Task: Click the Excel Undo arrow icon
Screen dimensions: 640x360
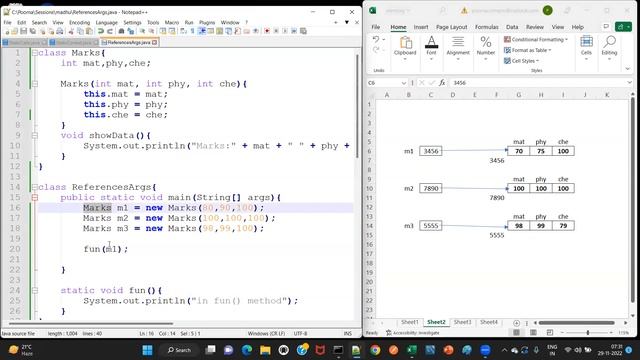Action: point(376,39)
